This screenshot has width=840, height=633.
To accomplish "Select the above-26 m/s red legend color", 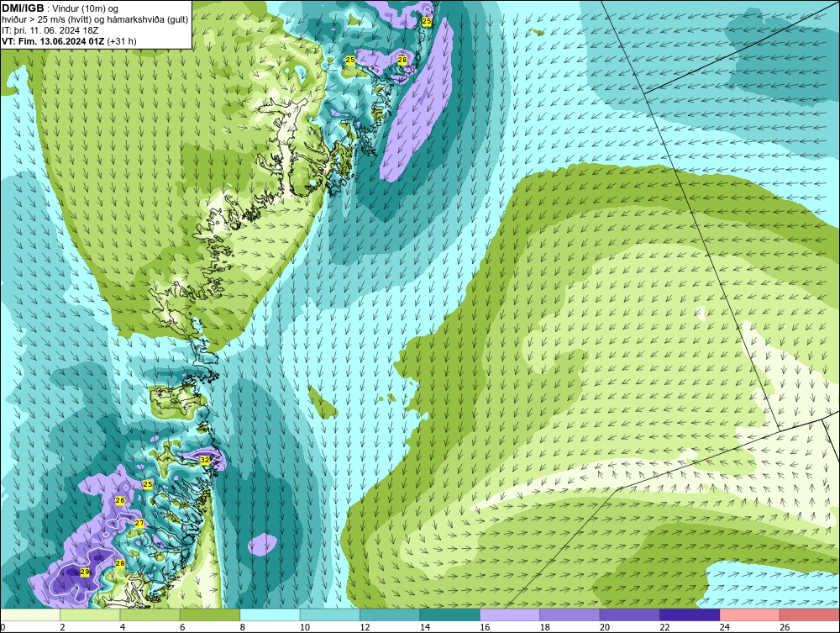I will [810, 615].
